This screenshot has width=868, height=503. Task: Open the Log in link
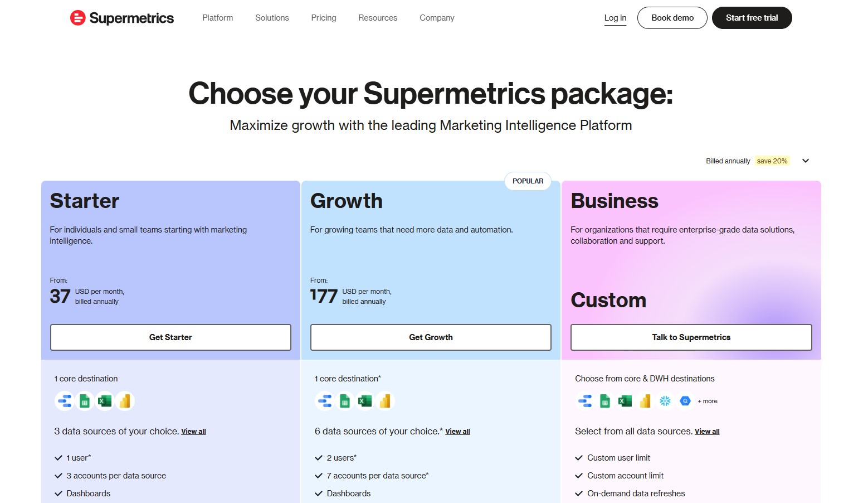pos(615,18)
